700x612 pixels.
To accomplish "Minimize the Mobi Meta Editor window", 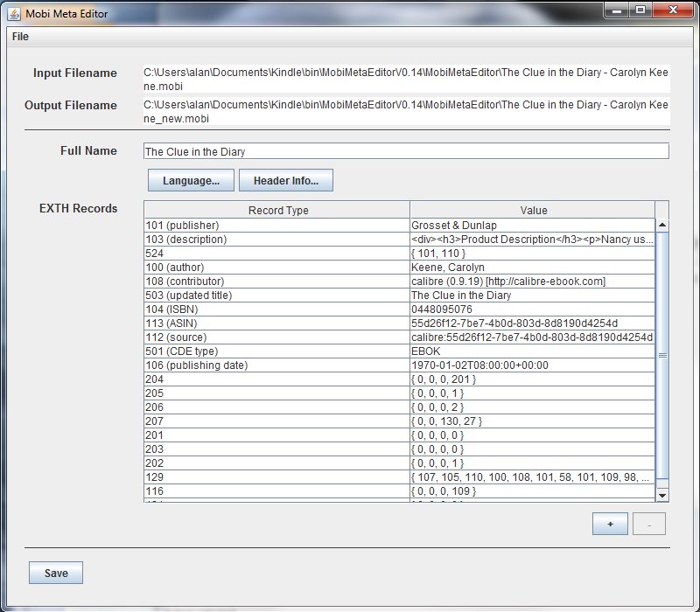I will (617, 10).
